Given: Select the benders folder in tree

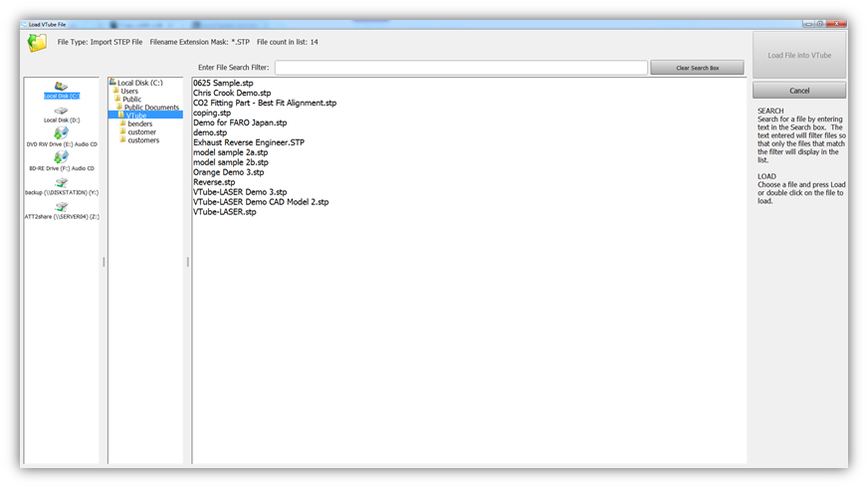Looking at the screenshot, I should coord(140,123).
